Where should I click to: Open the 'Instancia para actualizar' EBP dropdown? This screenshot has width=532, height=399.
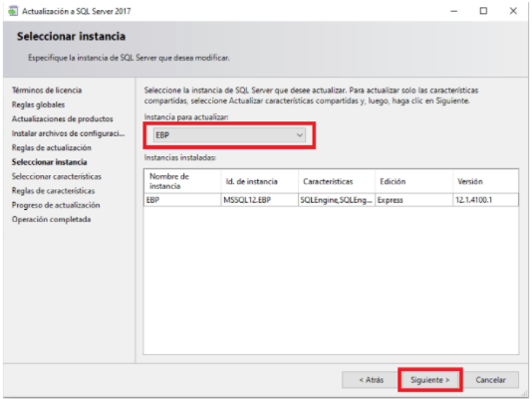coord(229,135)
